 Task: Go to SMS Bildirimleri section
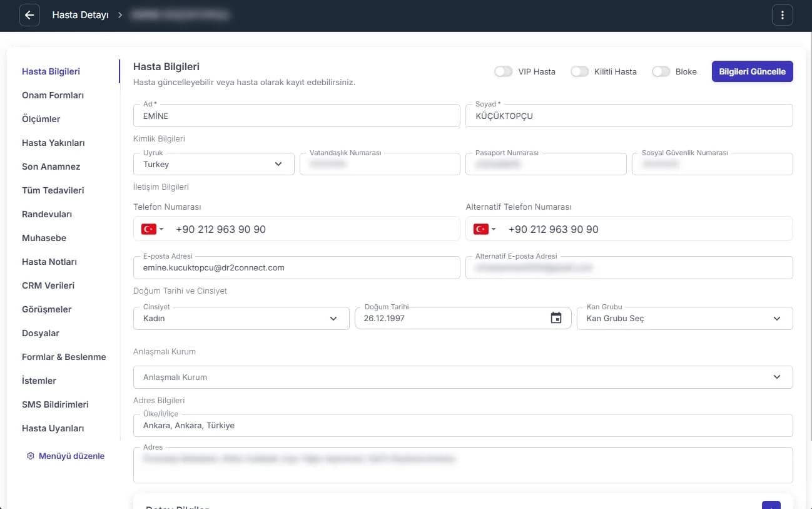click(x=55, y=404)
